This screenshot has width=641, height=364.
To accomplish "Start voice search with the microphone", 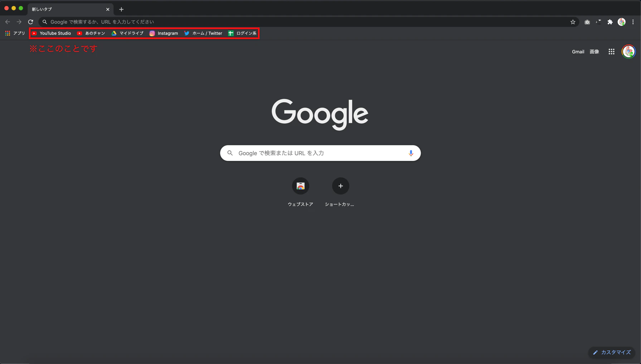I will tap(411, 153).
